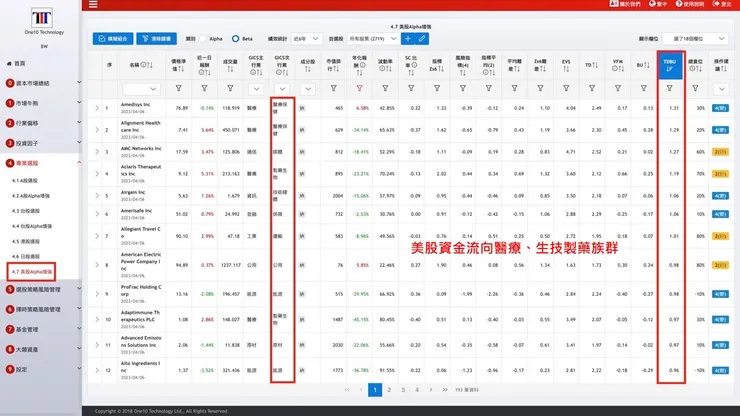The width and height of the screenshot is (740, 416).
Task: Open sidebar item 4.3
Action: point(25,211)
